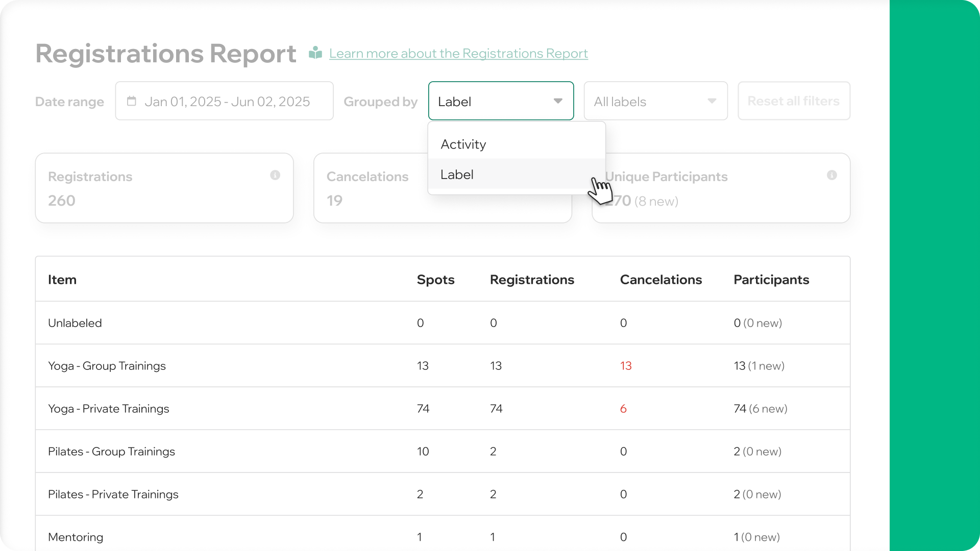Click Registrations card info icon
The width and height of the screenshot is (980, 551).
275,175
